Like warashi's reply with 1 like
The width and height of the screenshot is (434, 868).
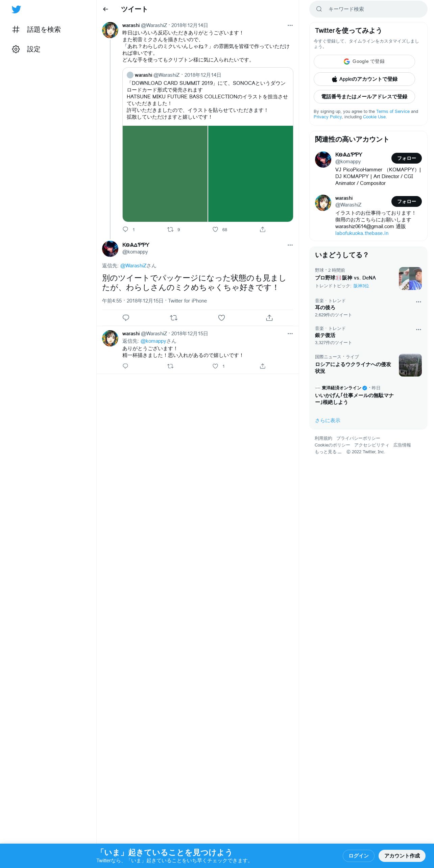pos(215,366)
